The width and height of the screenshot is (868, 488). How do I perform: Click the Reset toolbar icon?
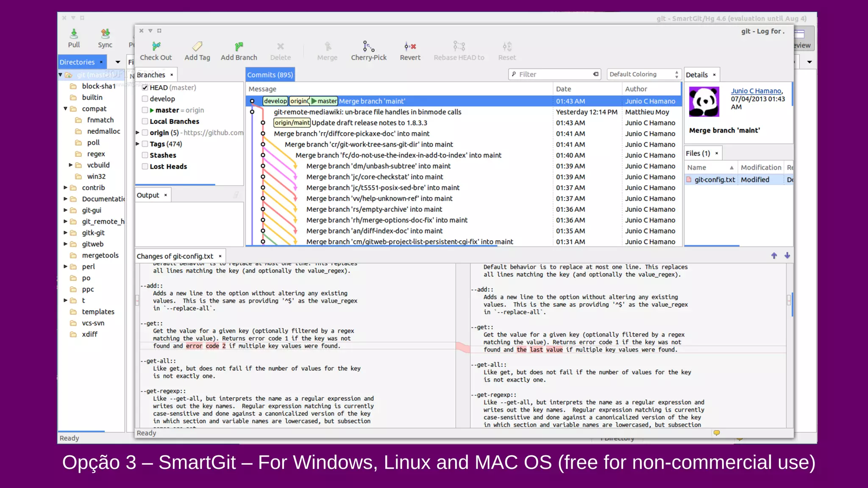[507, 46]
